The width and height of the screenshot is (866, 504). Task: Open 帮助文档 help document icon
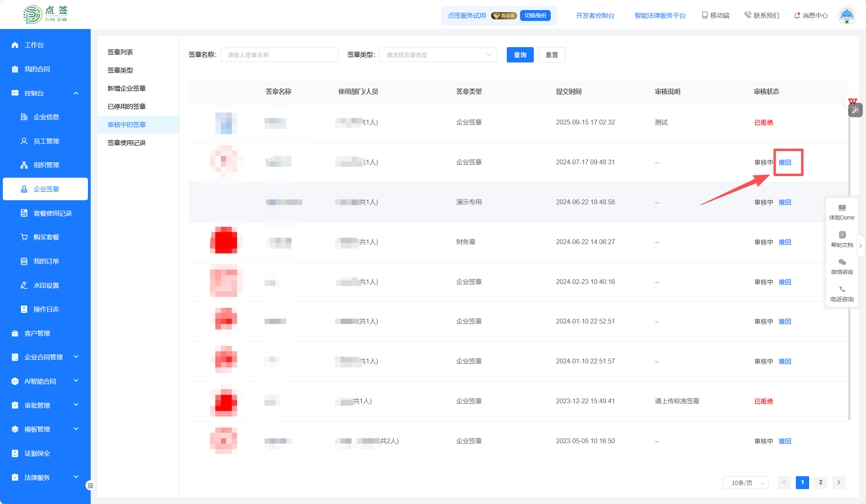pos(842,235)
